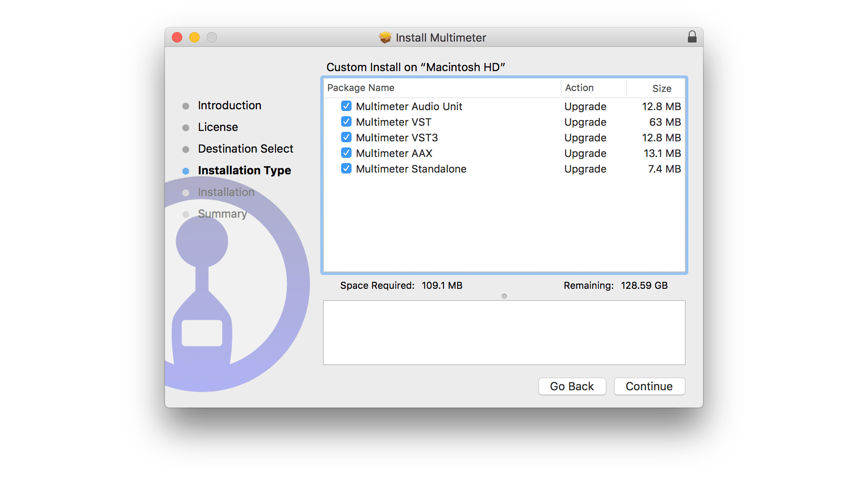Click the 13.1 MB size value
The image size is (868, 477).
662,153
